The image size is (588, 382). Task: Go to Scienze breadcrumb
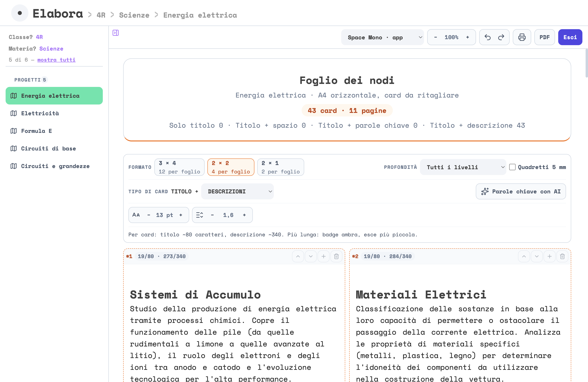point(134,15)
